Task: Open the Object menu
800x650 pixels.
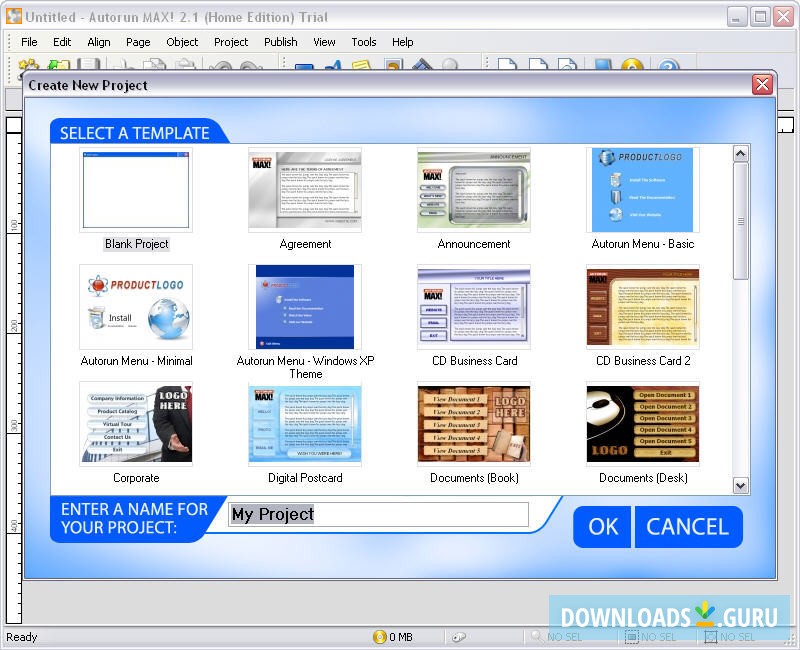Action: (x=182, y=42)
